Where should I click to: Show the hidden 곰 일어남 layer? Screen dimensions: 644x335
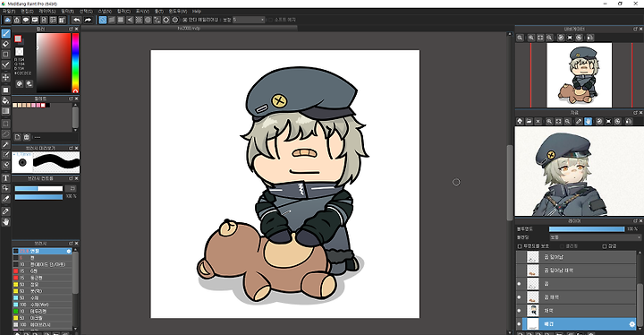pos(519,257)
